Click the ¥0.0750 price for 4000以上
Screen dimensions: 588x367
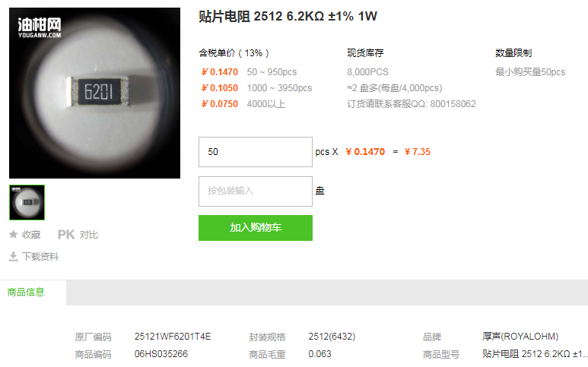[x=220, y=104]
